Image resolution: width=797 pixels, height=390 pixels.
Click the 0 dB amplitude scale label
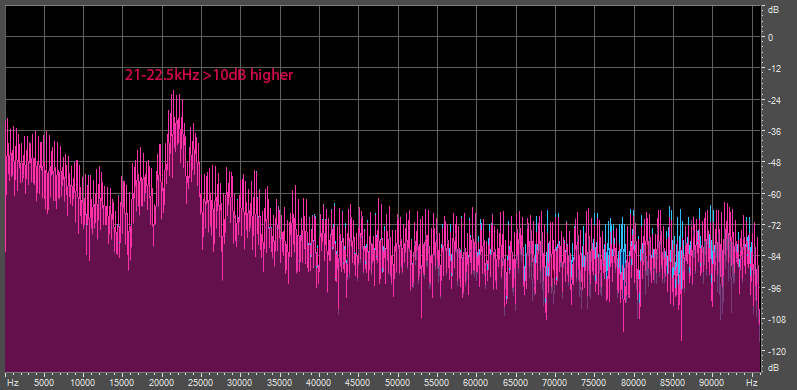click(771, 37)
